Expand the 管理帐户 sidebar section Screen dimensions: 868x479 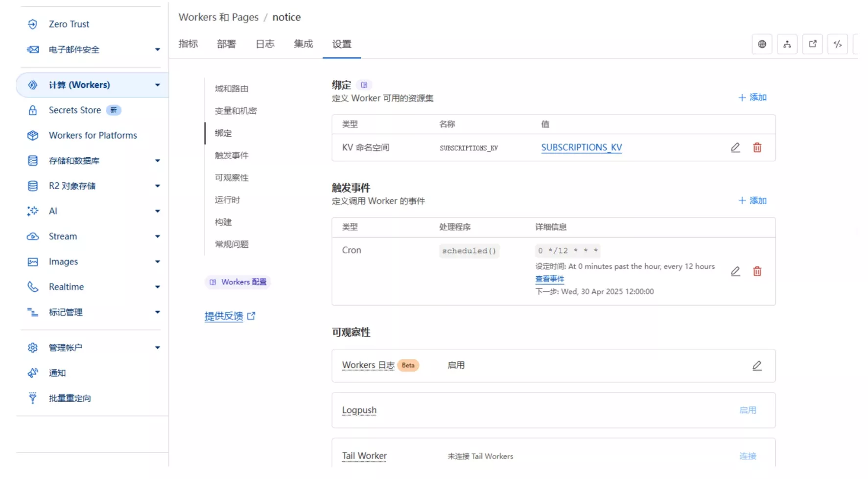pyautogui.click(x=157, y=348)
